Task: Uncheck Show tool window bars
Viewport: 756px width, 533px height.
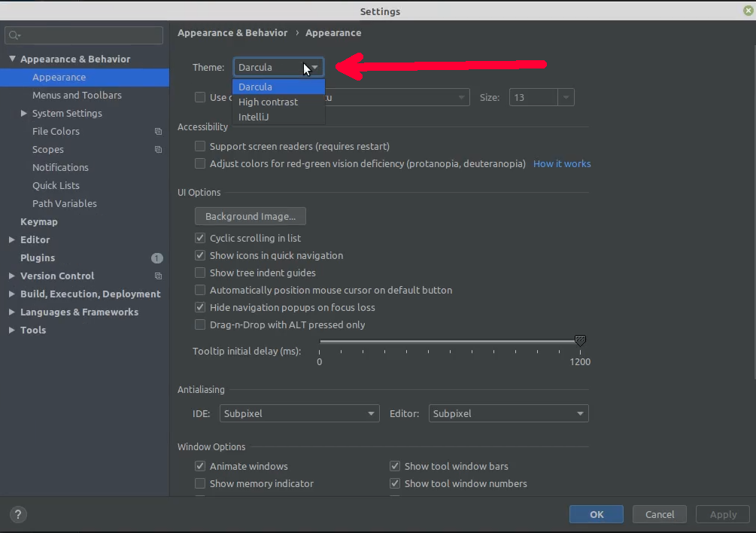Action: pyautogui.click(x=395, y=466)
